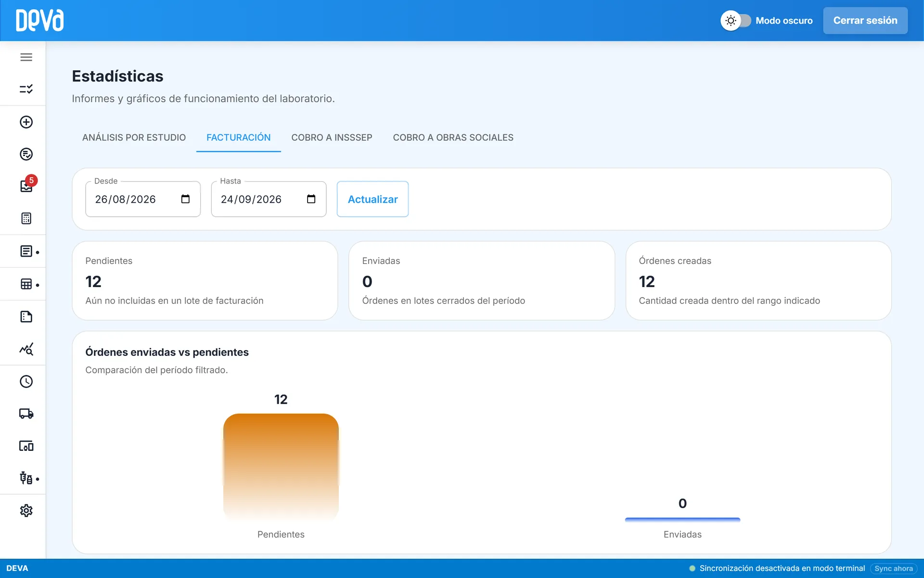Screen dimensions: 924x578
Task: Click the 'Sincronización desactivada en modo terminal' status text
Action: tap(782, 568)
